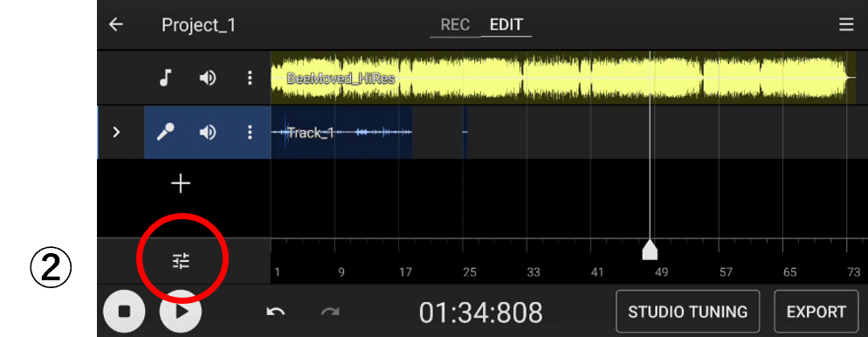Redo the last edit
868x337 pixels.
pyautogui.click(x=330, y=312)
